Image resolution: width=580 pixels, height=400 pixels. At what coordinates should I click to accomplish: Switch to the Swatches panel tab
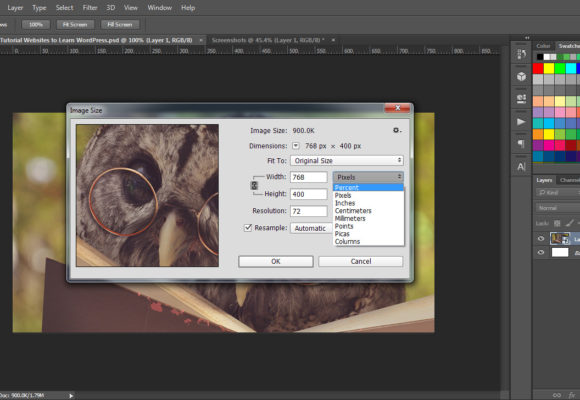pyautogui.click(x=568, y=46)
